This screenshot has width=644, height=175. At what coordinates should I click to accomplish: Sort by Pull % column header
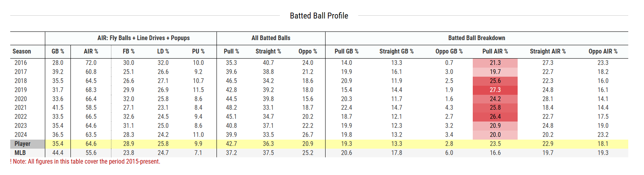click(x=231, y=52)
